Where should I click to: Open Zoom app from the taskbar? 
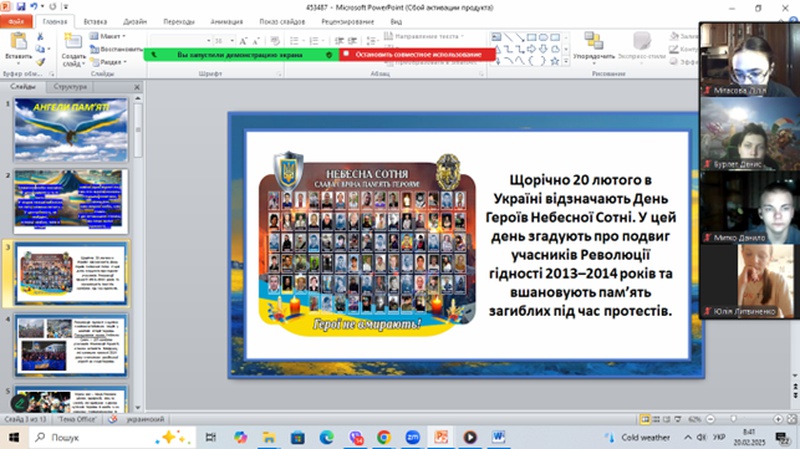click(411, 437)
